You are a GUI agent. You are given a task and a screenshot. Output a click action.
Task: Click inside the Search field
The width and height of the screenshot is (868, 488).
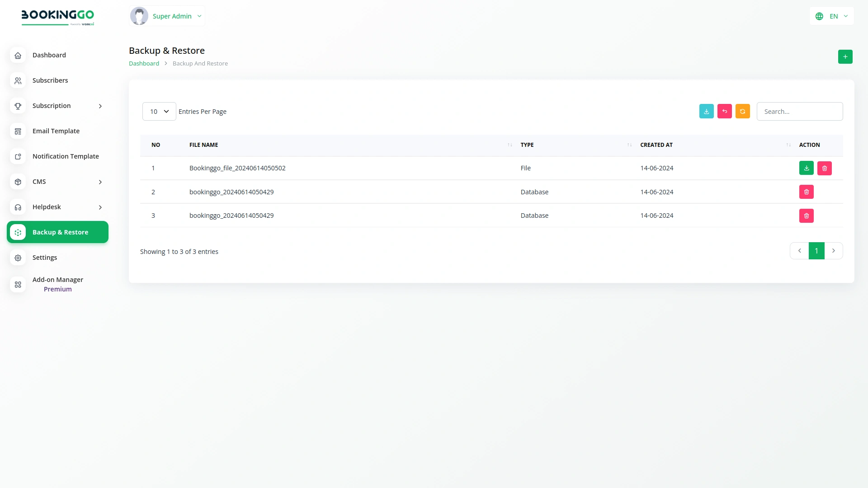tap(799, 111)
